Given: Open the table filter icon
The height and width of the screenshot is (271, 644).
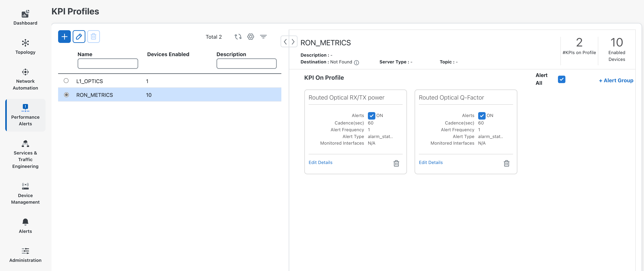Looking at the screenshot, I should coord(263,37).
